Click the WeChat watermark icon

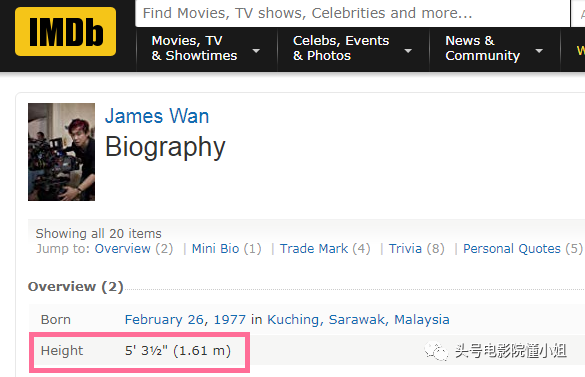(x=436, y=351)
